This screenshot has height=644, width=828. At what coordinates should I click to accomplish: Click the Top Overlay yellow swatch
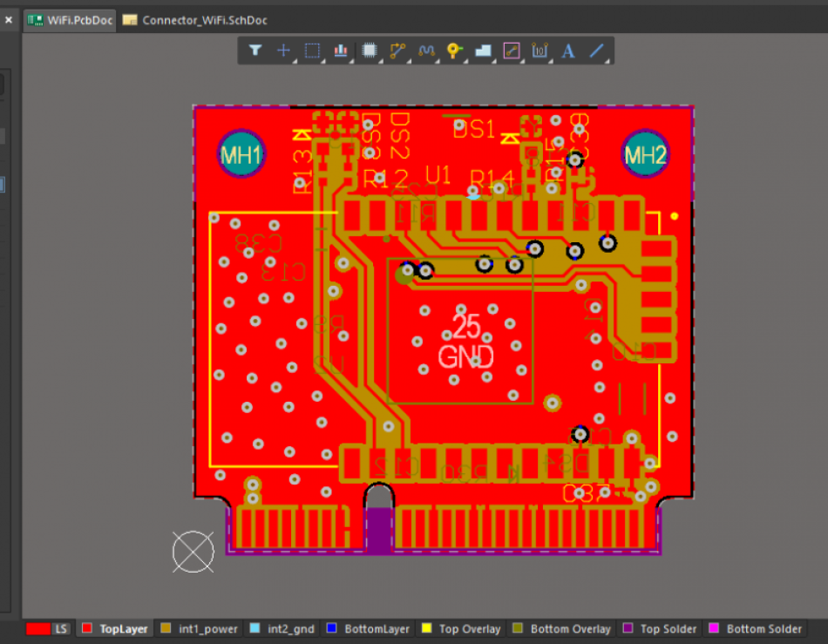pyautogui.click(x=426, y=628)
